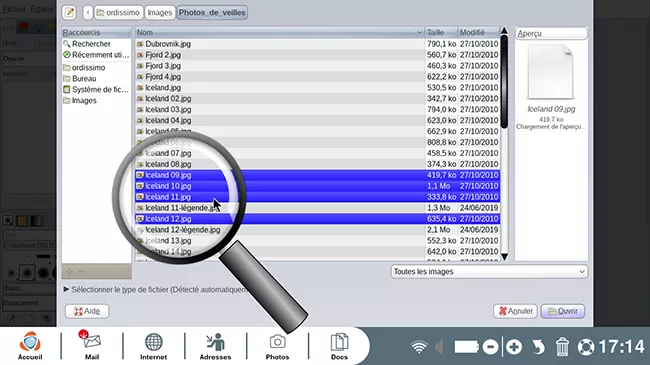650x365 pixels.
Task: Open the Photos camera icon
Action: pos(277,346)
